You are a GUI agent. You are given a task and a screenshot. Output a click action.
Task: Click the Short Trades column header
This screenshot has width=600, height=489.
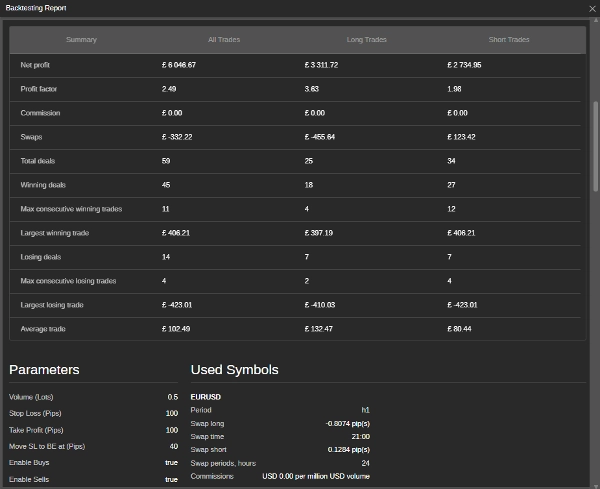tap(509, 40)
